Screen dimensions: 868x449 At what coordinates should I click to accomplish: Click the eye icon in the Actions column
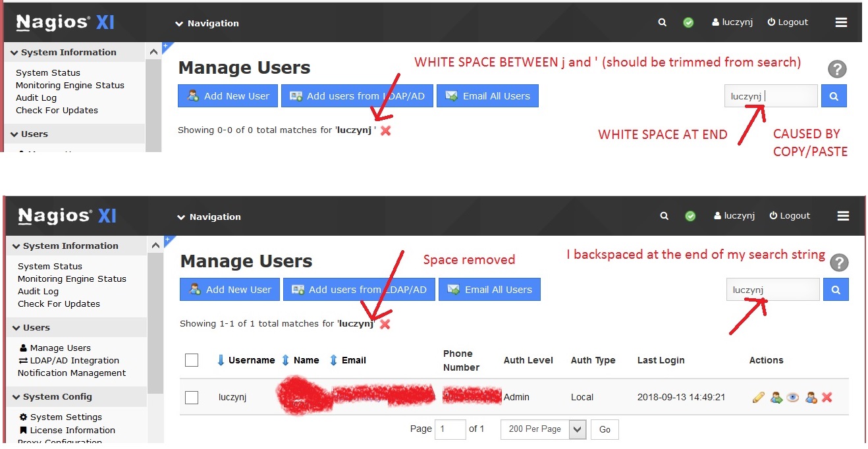[793, 398]
